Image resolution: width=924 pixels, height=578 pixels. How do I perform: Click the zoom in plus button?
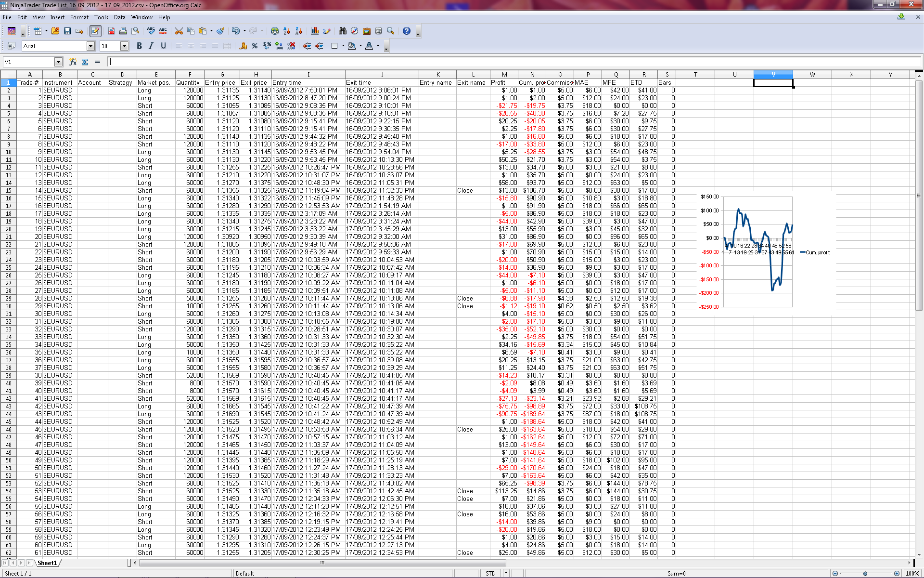click(897, 573)
